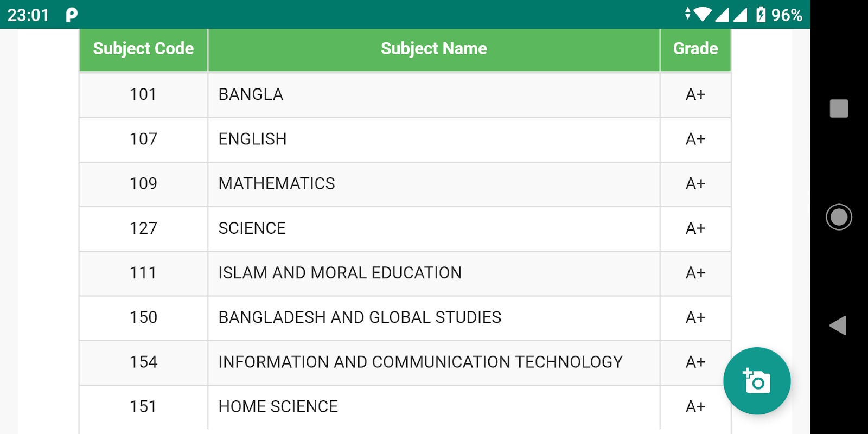
Task: Tap the A+ grade for ENGLISH
Action: pyautogui.click(x=695, y=139)
